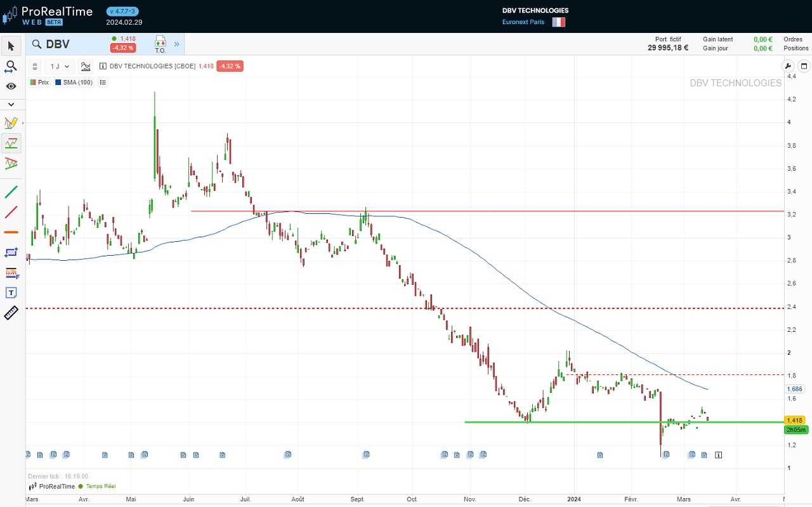The height and width of the screenshot is (507, 812).
Task: Click the Euronext Paris exchange label
Action: [523, 22]
